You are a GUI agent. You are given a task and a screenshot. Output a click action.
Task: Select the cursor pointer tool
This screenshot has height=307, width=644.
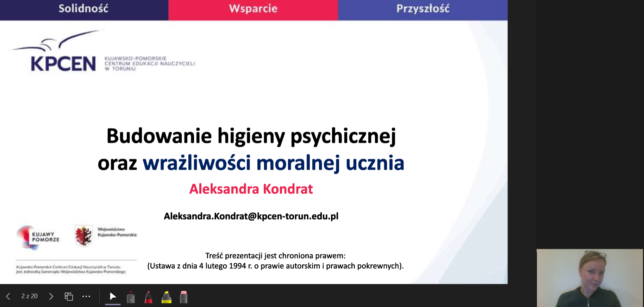[x=113, y=296]
